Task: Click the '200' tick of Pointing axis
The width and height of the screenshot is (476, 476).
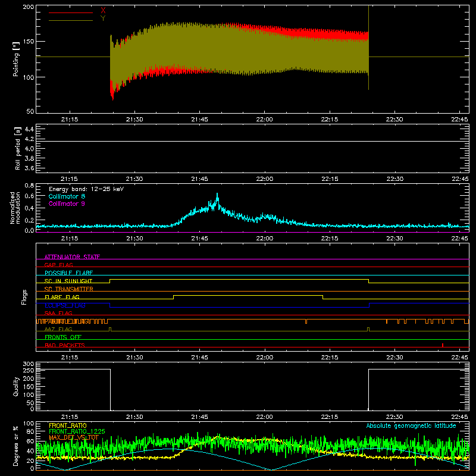Action: 29,7
